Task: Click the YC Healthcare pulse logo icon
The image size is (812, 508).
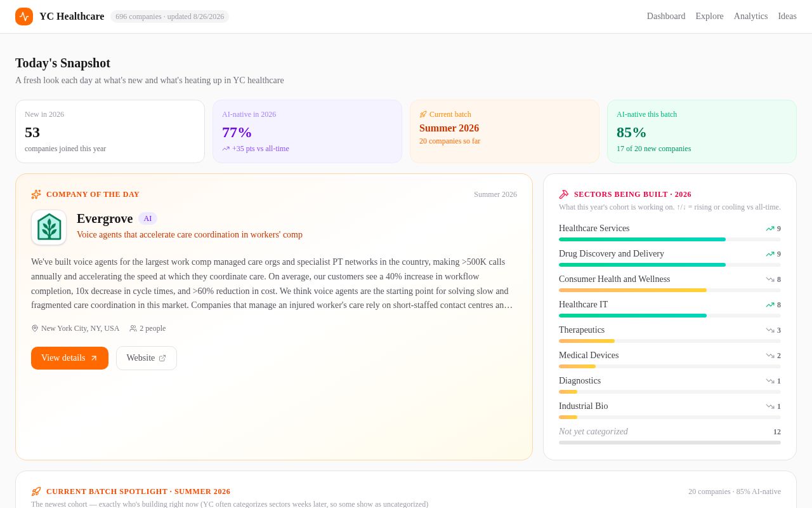Action: click(24, 17)
